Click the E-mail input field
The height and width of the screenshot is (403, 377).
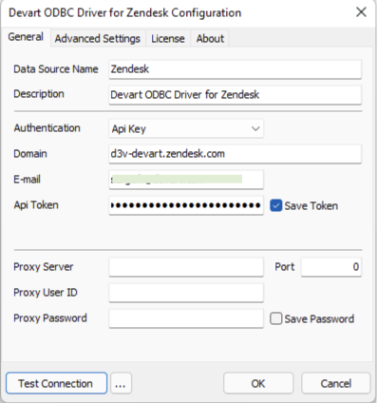186,180
